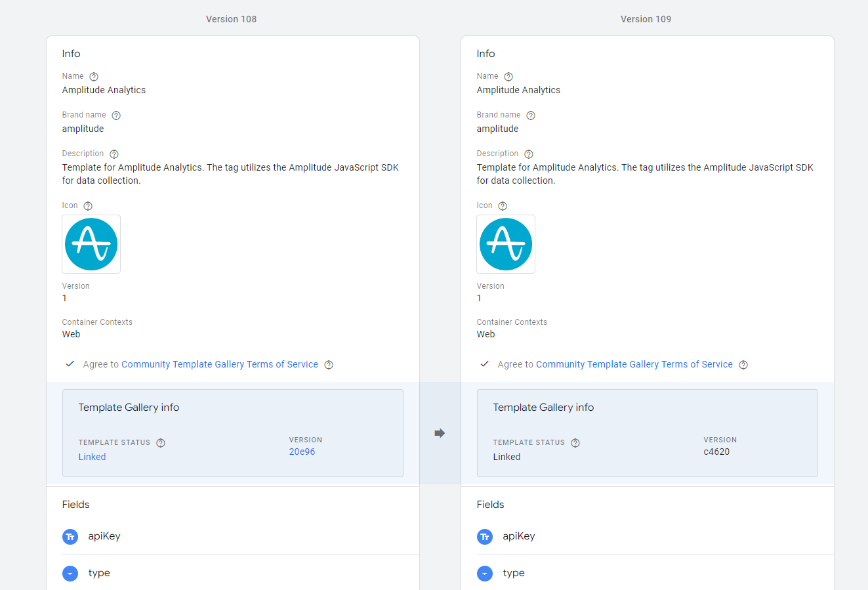Click the Web container context in Version 108
The image size is (868, 590).
(71, 334)
